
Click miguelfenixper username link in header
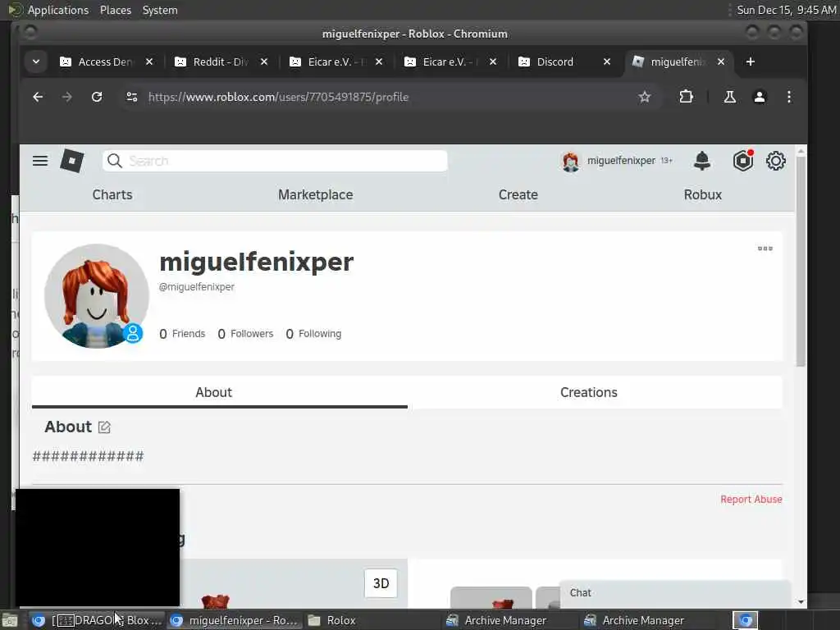(x=621, y=161)
